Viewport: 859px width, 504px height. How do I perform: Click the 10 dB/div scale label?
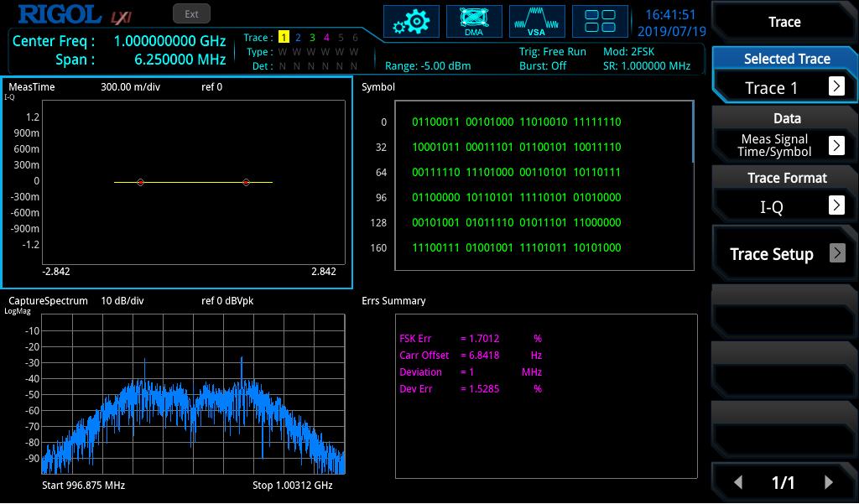122,301
